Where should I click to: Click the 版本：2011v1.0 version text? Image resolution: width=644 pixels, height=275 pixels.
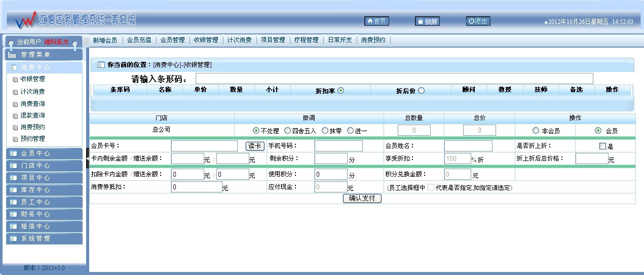[44, 267]
